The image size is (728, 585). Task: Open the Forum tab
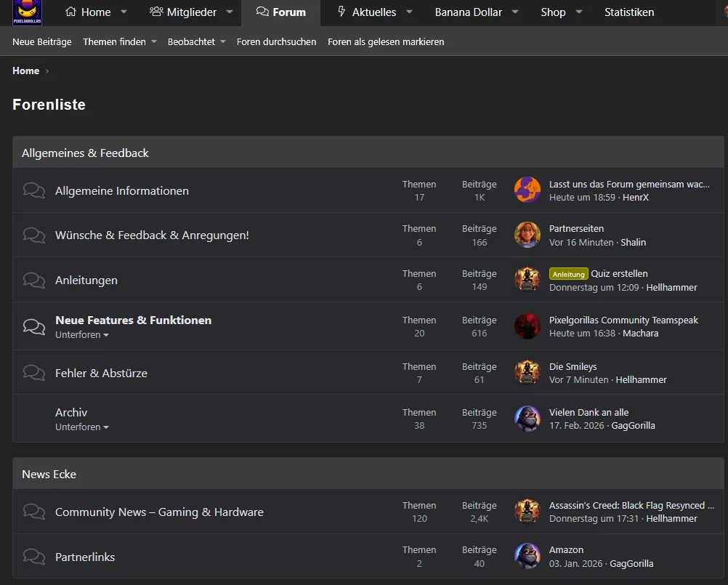click(x=281, y=12)
